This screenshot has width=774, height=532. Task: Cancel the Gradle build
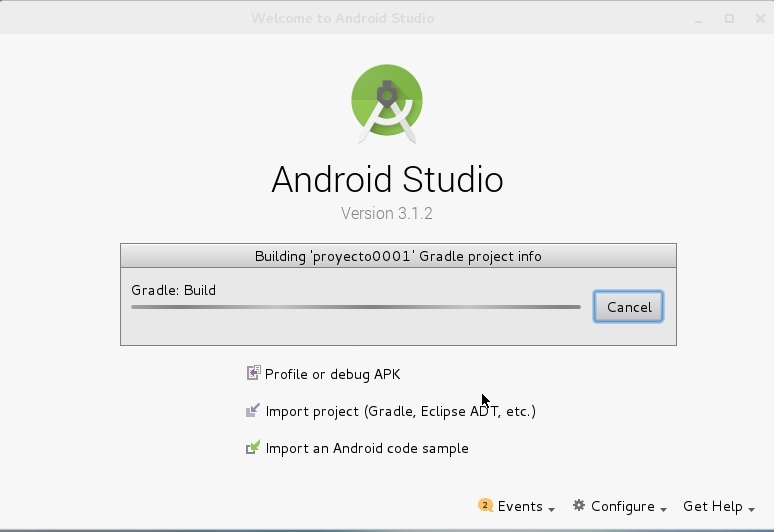coord(628,307)
